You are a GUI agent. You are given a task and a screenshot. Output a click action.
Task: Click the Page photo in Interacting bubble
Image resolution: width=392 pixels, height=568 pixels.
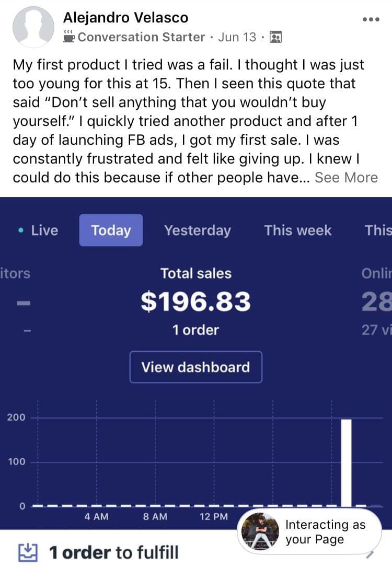tap(260, 531)
